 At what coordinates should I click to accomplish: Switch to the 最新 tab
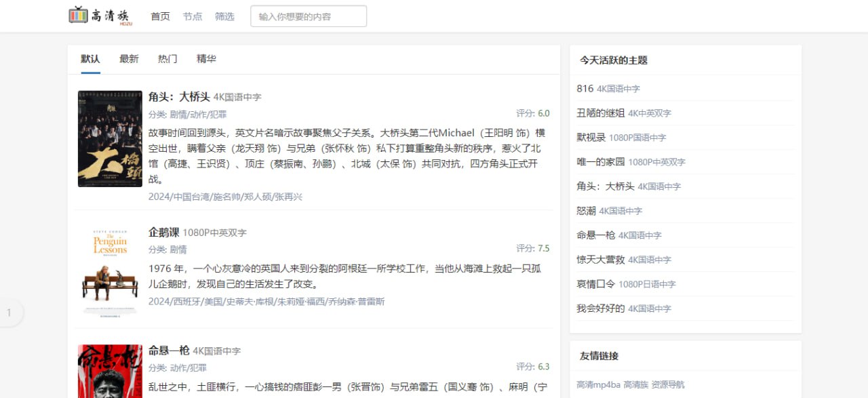pyautogui.click(x=129, y=59)
